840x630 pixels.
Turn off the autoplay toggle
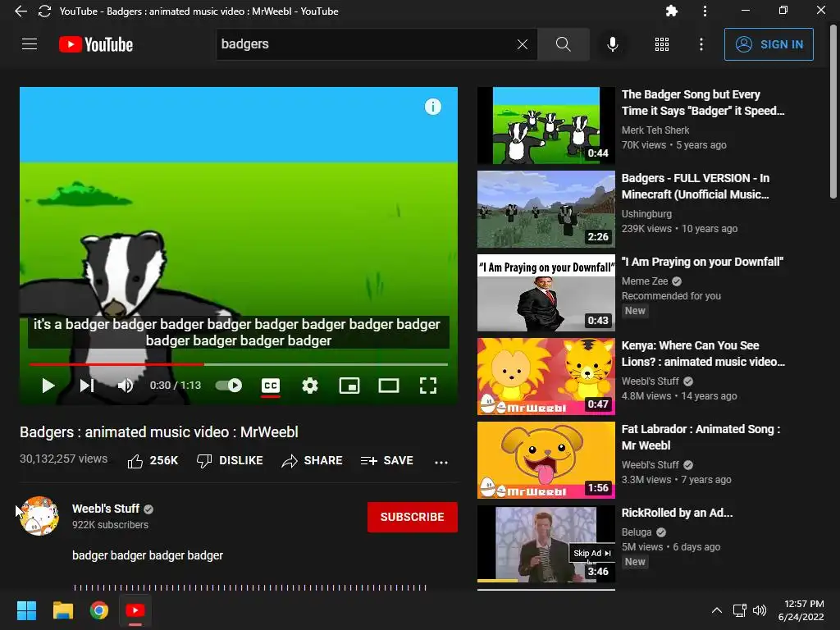click(229, 386)
